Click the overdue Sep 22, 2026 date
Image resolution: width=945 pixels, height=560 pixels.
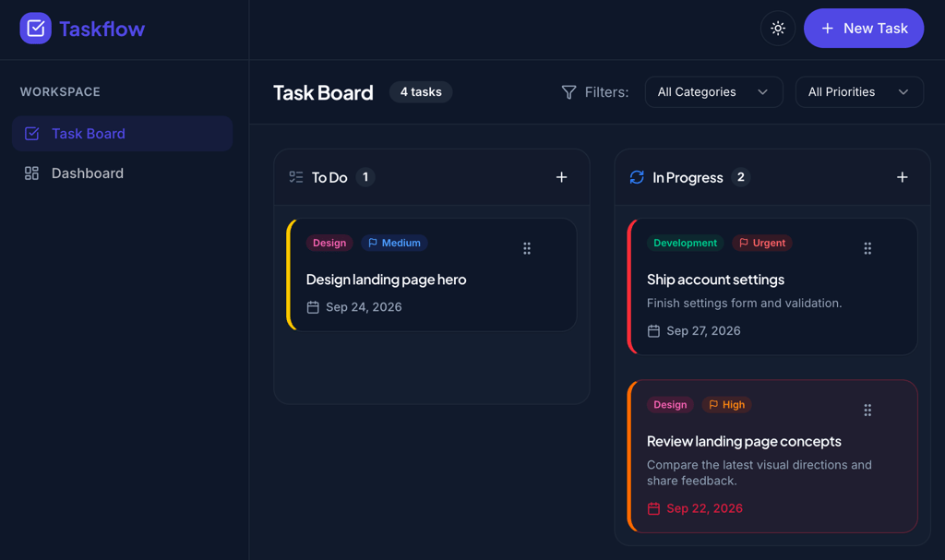704,508
